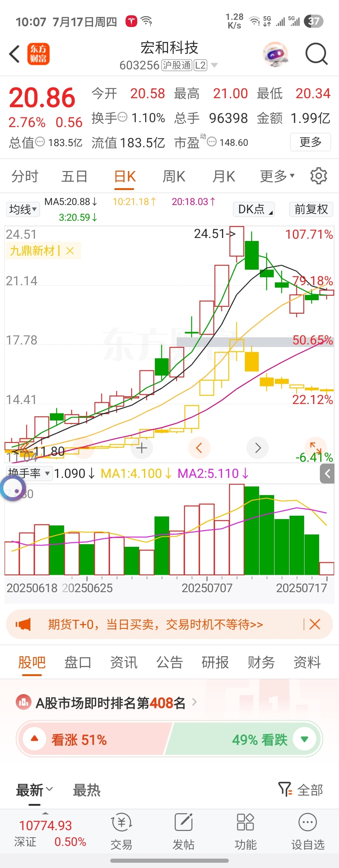This screenshot has width=339, height=868.
Task: Select 日K tab
Action: (125, 176)
